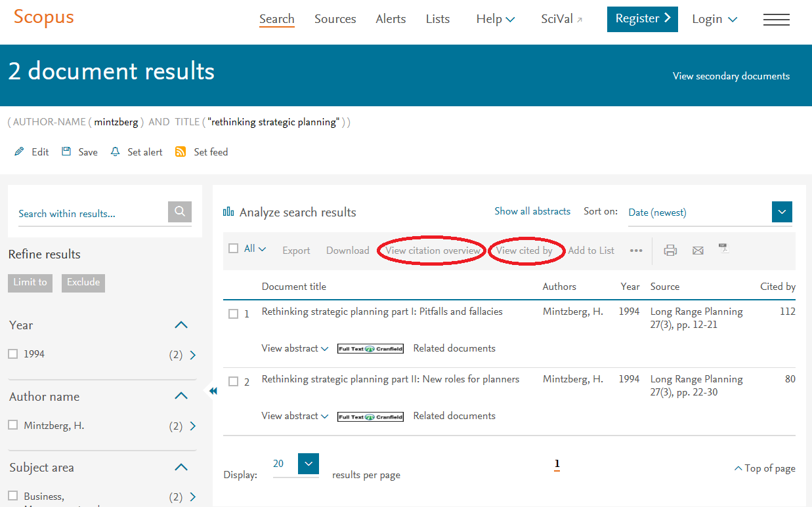Open the Sort on dropdown arrow
Viewport: 812px width, 507px height.
coord(782,212)
